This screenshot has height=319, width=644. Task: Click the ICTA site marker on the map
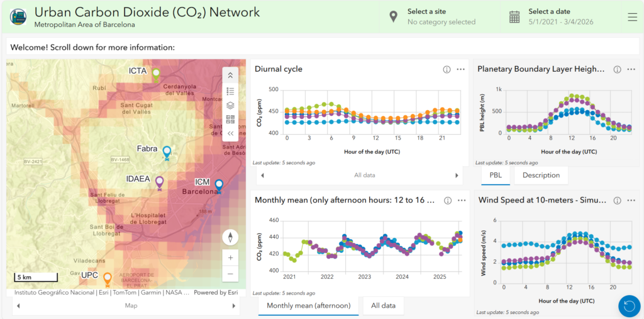pyautogui.click(x=156, y=75)
